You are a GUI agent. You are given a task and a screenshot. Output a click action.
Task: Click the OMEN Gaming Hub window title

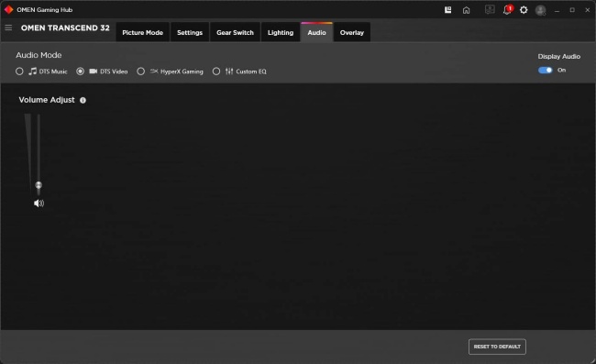click(45, 10)
